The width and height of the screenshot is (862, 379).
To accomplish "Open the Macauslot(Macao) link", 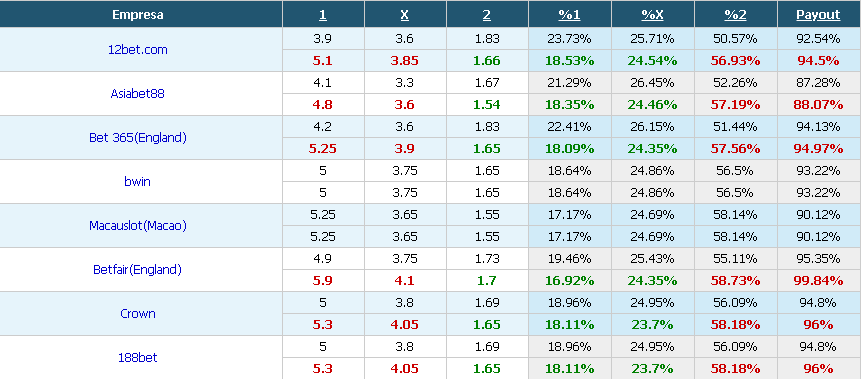I will click(x=137, y=226).
